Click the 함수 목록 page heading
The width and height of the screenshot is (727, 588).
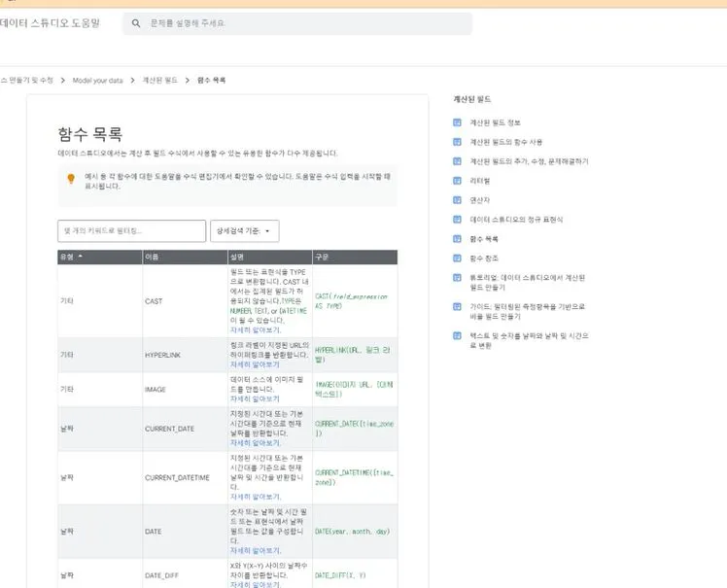[x=90, y=134]
